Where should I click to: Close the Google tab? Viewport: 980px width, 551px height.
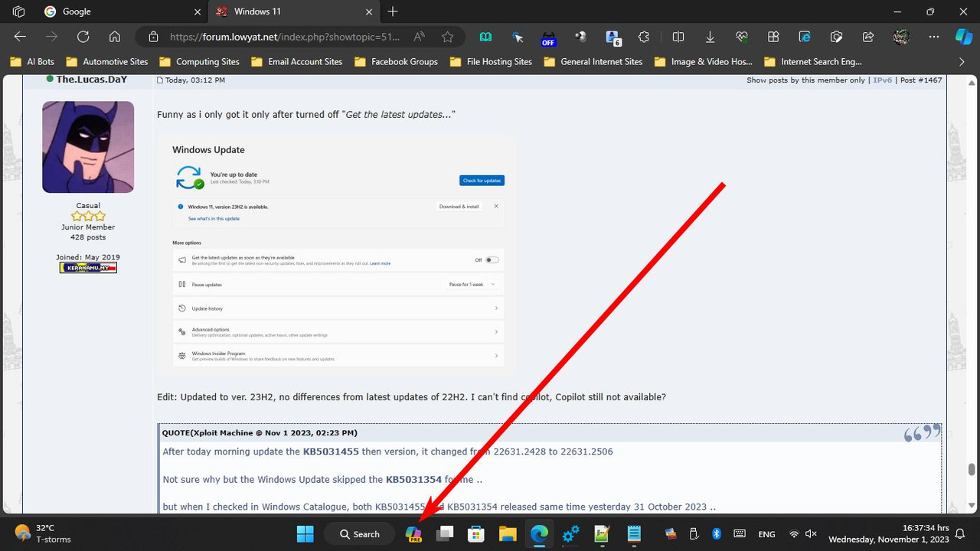(198, 11)
